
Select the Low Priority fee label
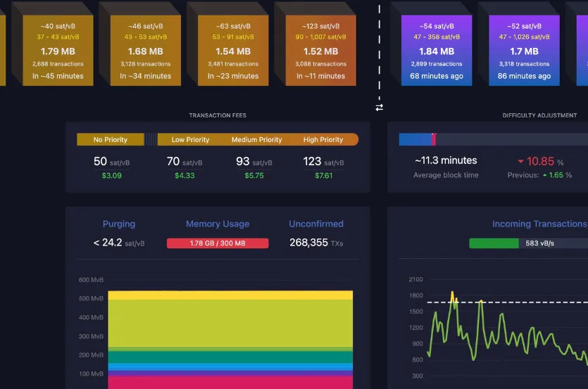point(190,139)
